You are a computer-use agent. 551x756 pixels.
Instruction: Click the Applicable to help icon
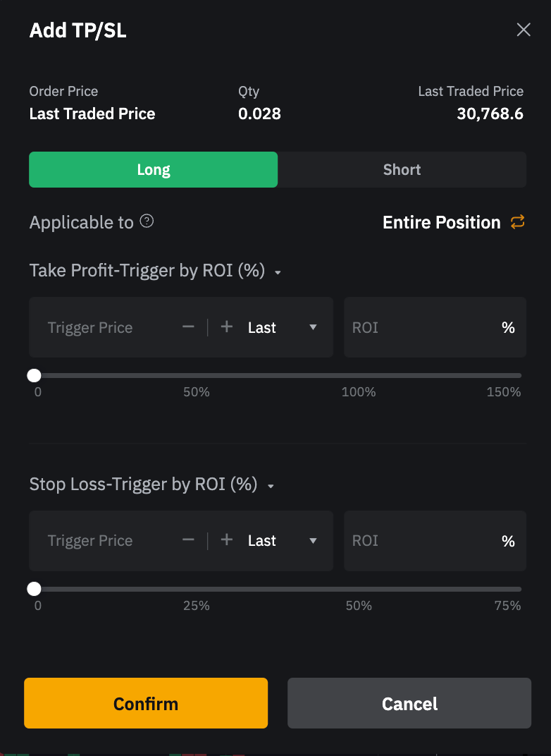tap(147, 221)
